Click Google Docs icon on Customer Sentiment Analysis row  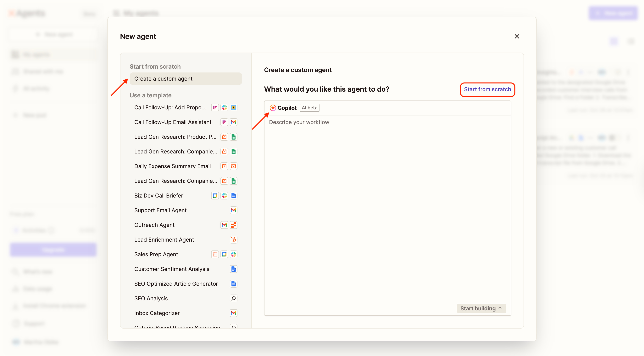(234, 269)
